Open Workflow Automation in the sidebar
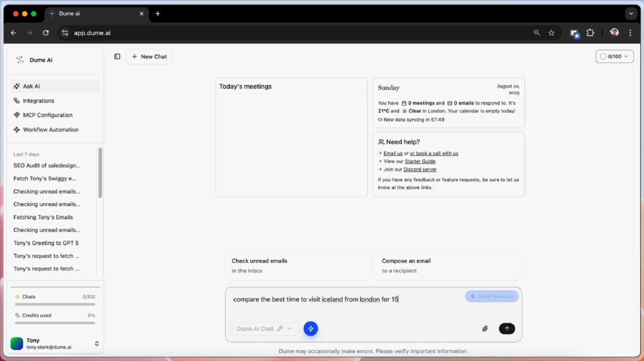644x361 pixels. click(x=51, y=130)
